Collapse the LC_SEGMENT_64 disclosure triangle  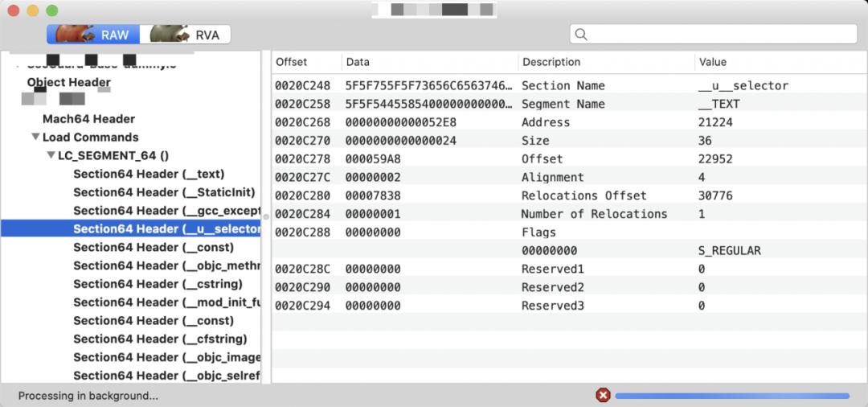pyautogui.click(x=51, y=155)
